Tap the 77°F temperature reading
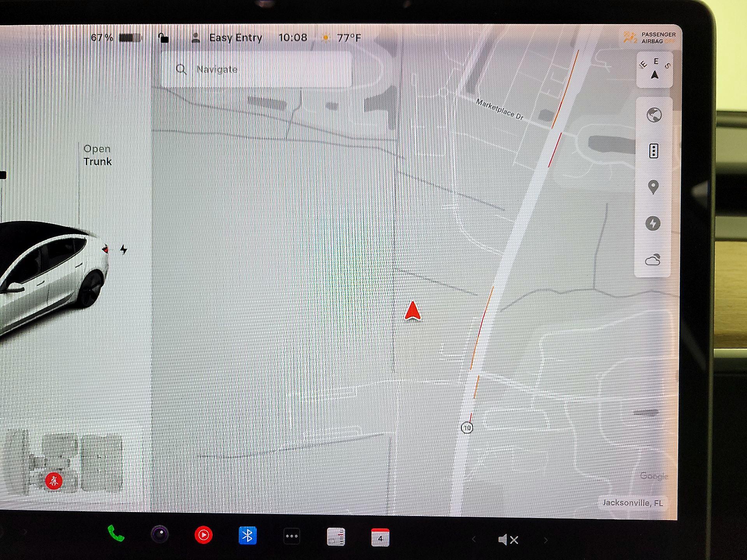The image size is (747, 560). (349, 38)
